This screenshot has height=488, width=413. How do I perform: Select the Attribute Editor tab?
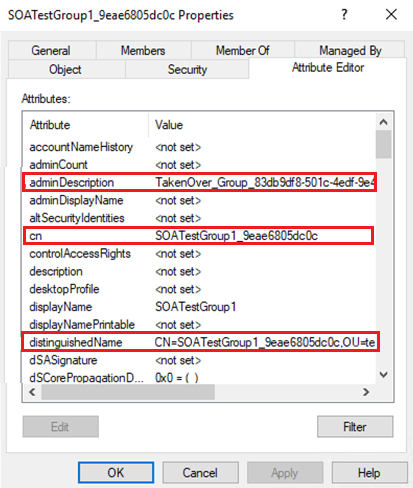point(328,68)
